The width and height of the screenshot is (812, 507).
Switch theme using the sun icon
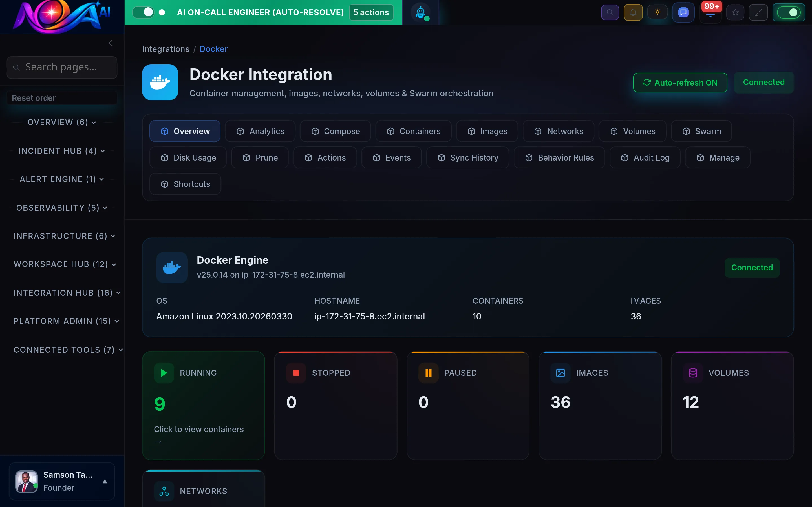point(657,12)
